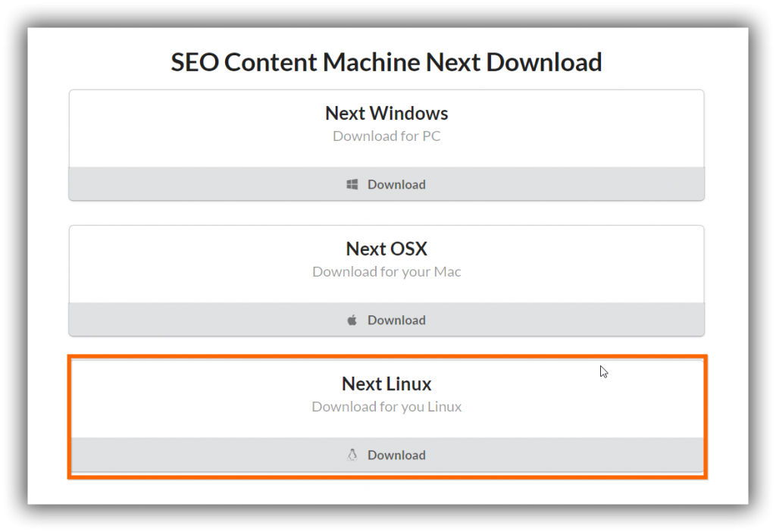Select the Next OSX heading
776x532 pixels.
click(386, 249)
